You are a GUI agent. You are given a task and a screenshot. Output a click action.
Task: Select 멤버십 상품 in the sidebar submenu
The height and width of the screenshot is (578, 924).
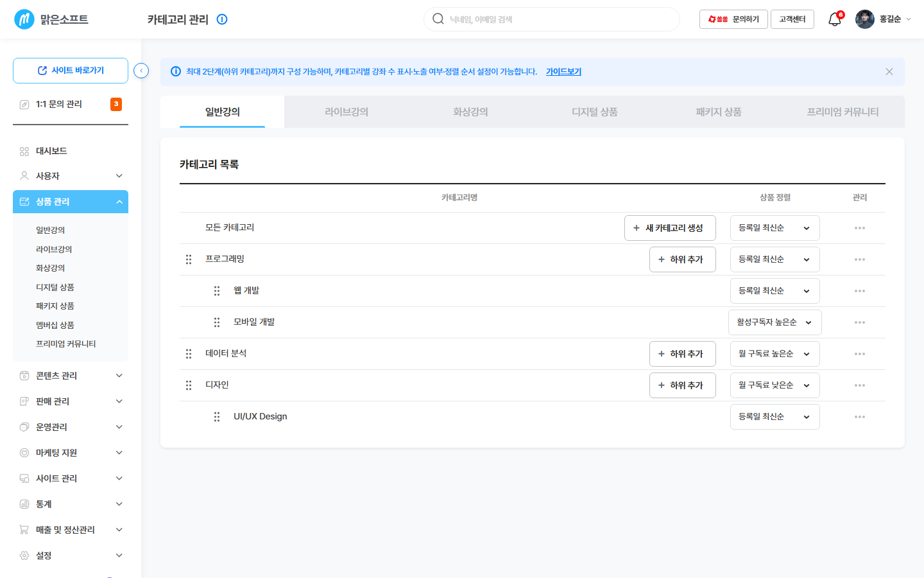[55, 325]
